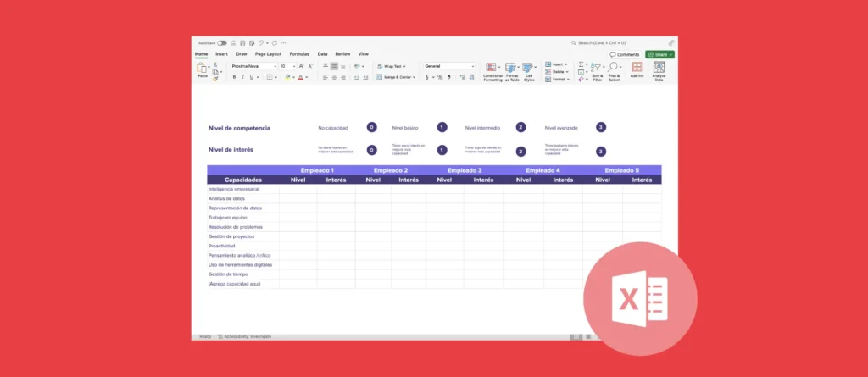The width and height of the screenshot is (868, 377).
Task: Switch to the Formulas tab
Action: (299, 53)
